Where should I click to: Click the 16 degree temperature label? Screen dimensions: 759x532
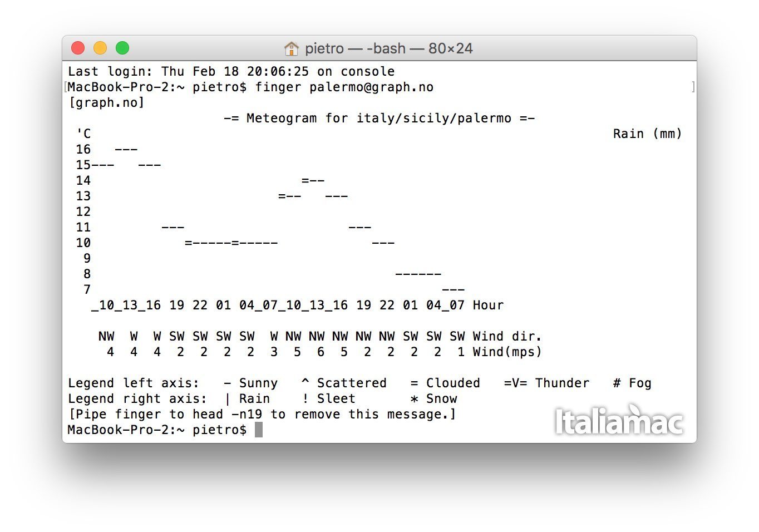[x=83, y=150]
